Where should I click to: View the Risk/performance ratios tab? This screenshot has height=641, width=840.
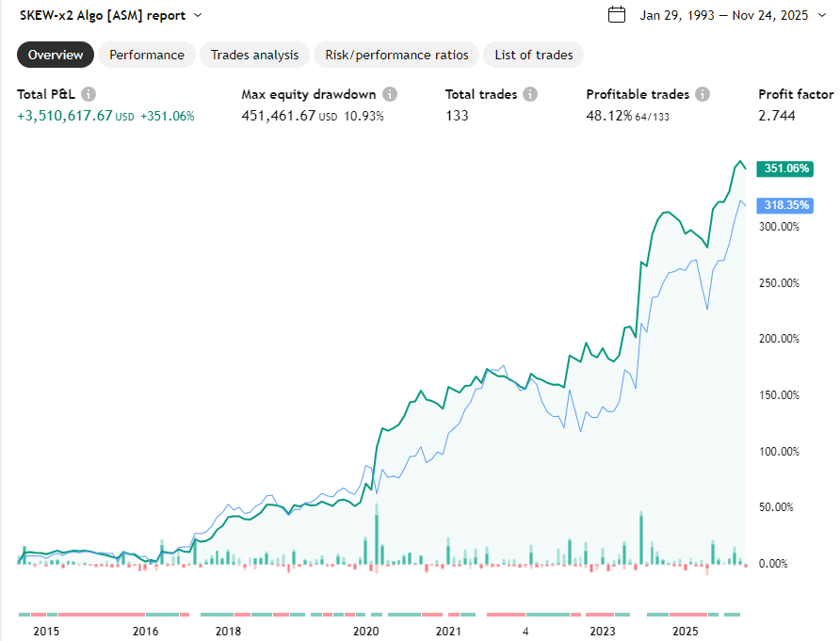(x=396, y=55)
